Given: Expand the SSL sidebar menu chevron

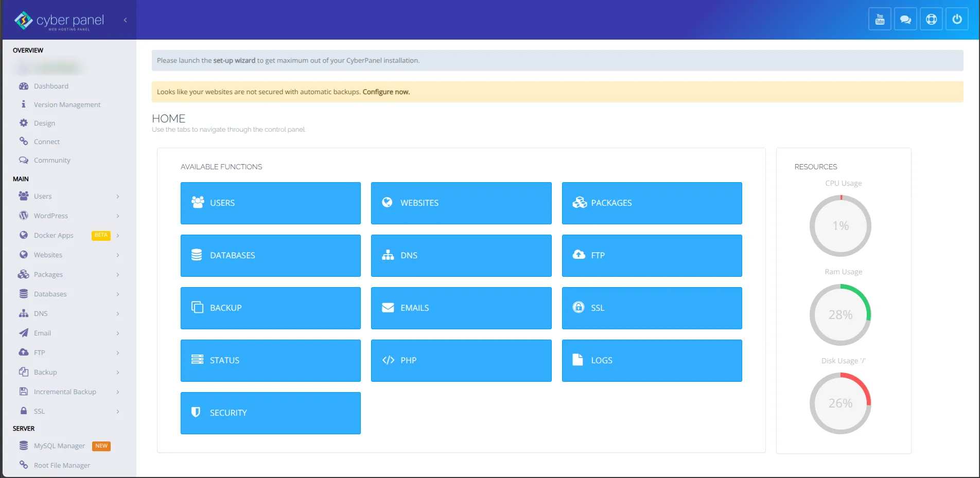Looking at the screenshot, I should coord(118,412).
